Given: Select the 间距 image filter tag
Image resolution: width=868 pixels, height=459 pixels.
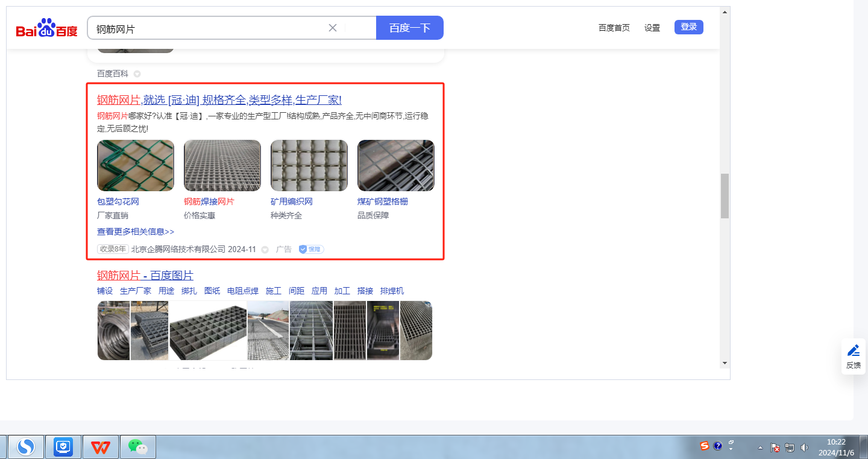Looking at the screenshot, I should click(x=297, y=291).
